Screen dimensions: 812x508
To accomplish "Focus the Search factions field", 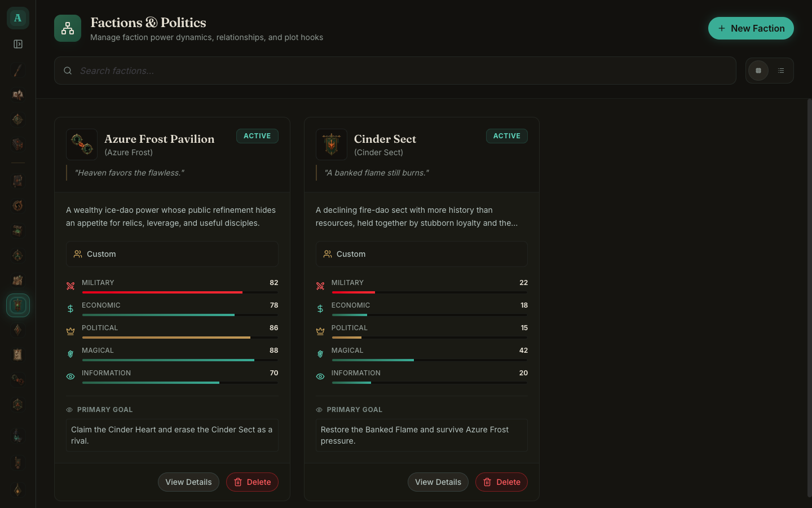I will pos(395,71).
